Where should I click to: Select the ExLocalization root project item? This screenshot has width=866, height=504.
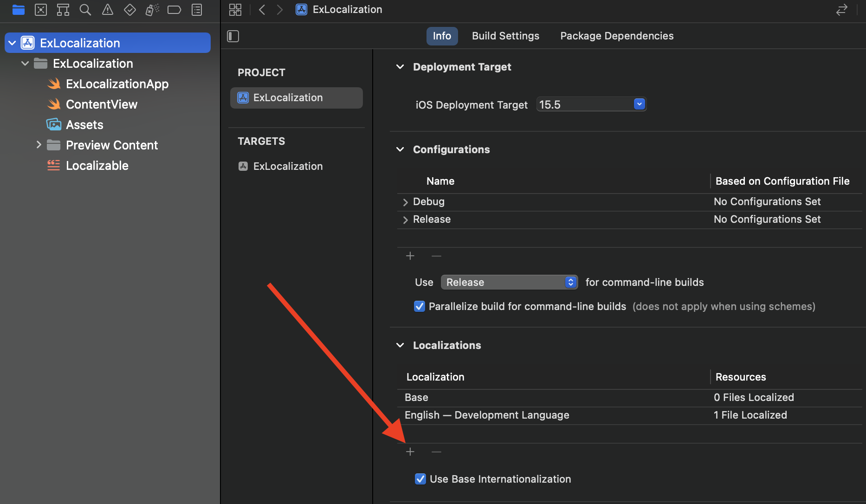(108, 43)
